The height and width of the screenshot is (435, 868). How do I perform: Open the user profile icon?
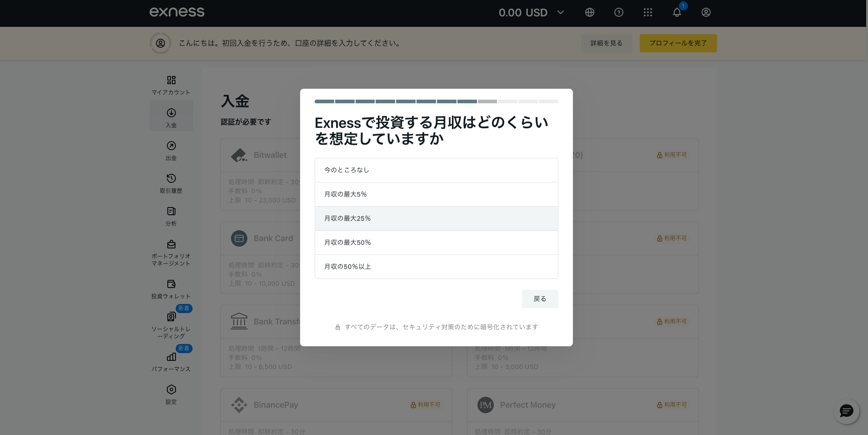[x=706, y=13]
